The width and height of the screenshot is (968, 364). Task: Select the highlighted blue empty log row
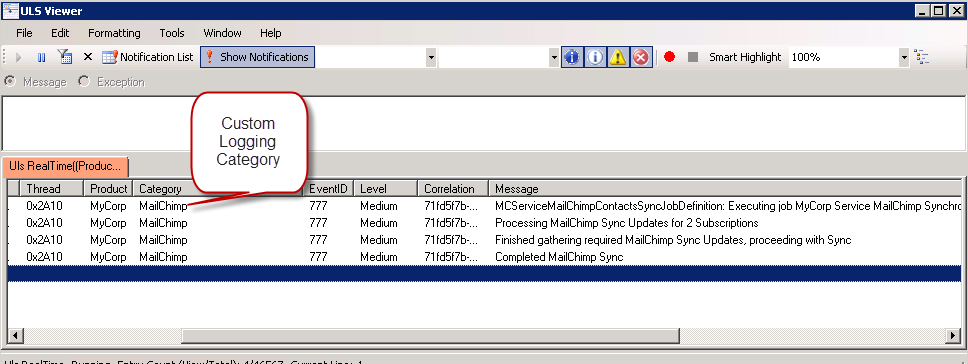pos(485,273)
